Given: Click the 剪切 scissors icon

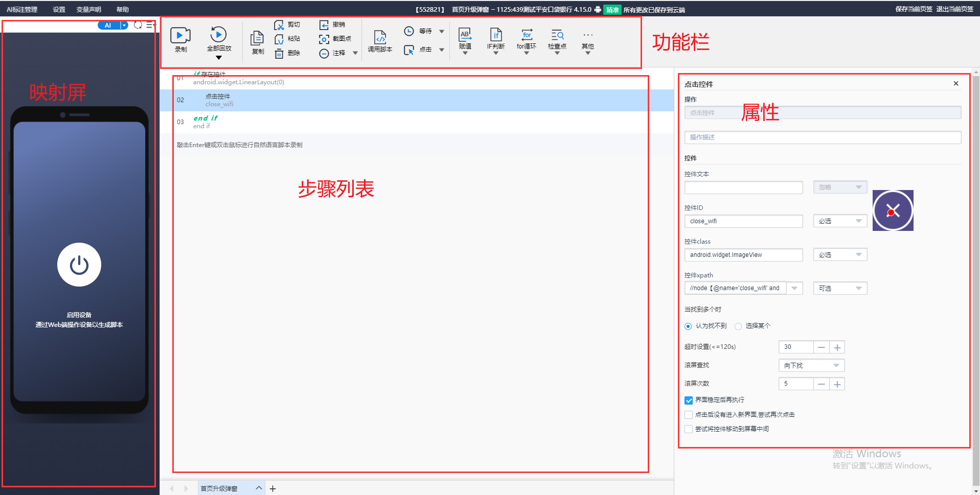Looking at the screenshot, I should tap(279, 25).
